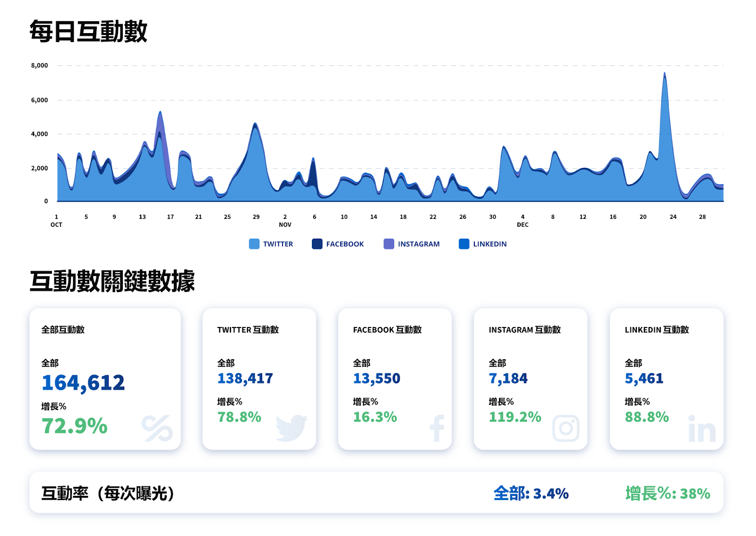Toggle the Facebook legend color swatch
756x536 pixels.
pyautogui.click(x=317, y=244)
